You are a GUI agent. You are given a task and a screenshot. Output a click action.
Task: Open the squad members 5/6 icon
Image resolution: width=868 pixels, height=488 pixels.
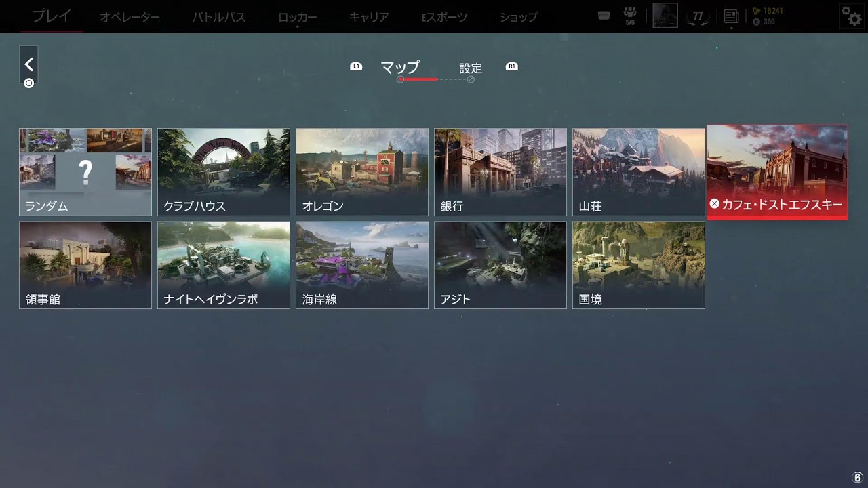[630, 16]
